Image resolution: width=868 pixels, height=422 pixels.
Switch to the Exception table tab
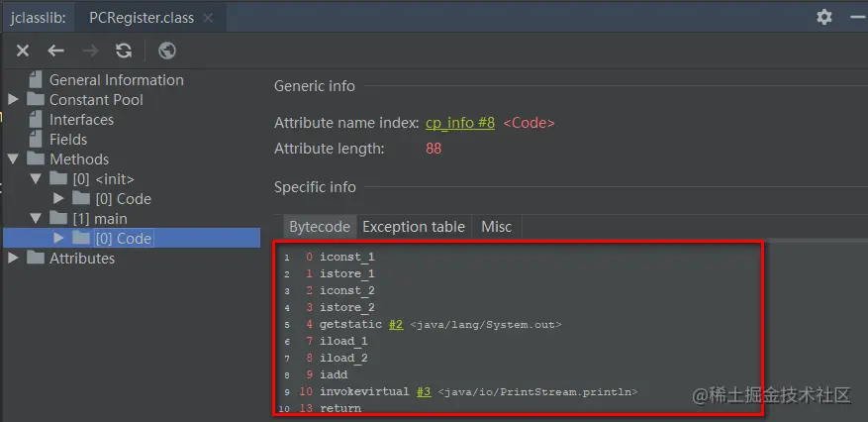[x=414, y=227]
